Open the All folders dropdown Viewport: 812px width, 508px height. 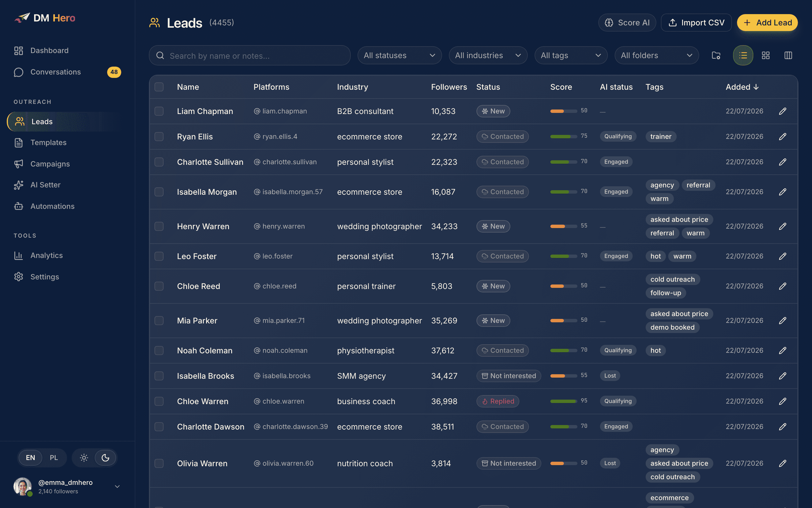(x=657, y=55)
